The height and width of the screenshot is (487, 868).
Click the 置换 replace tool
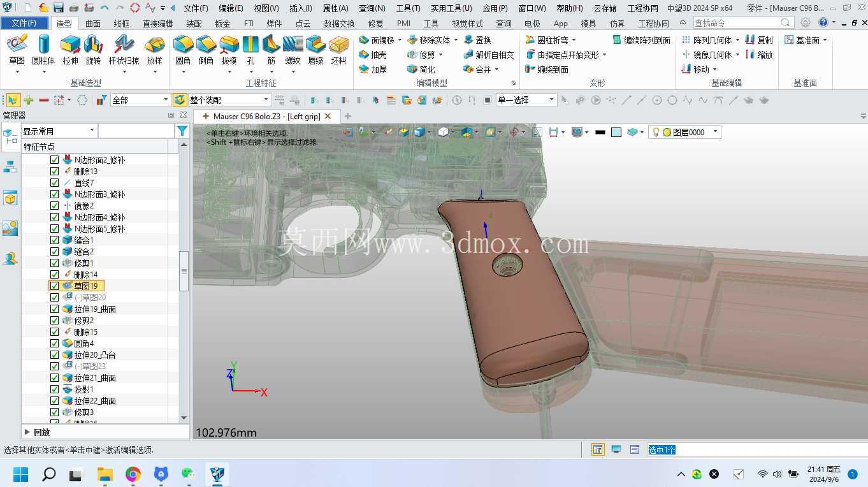click(477, 40)
